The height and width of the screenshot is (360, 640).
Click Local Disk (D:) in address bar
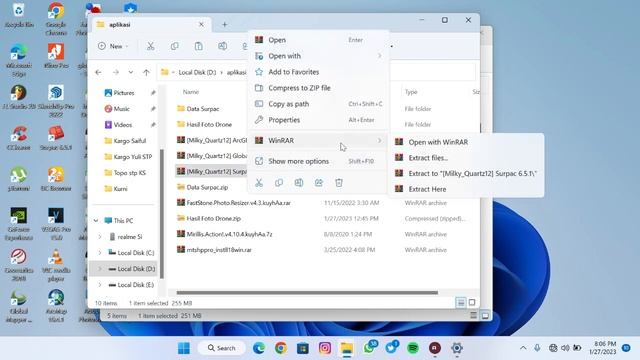[x=197, y=72]
